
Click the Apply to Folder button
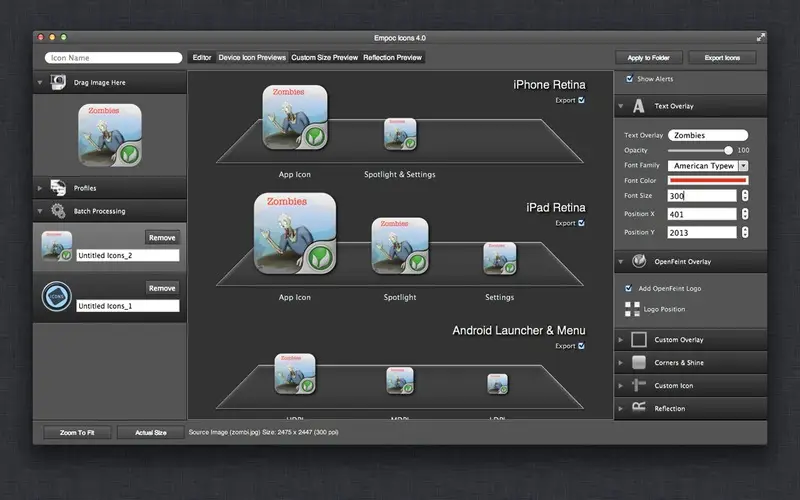click(648, 58)
